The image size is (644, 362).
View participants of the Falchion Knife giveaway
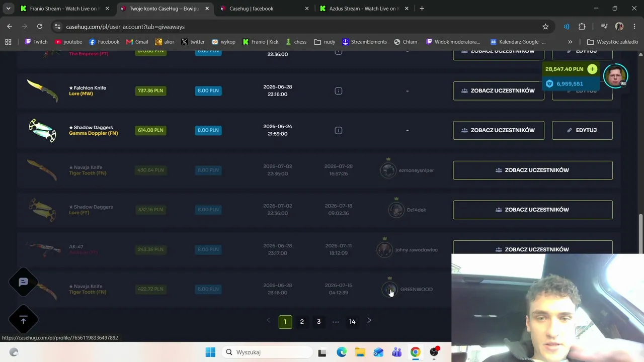[x=499, y=90]
